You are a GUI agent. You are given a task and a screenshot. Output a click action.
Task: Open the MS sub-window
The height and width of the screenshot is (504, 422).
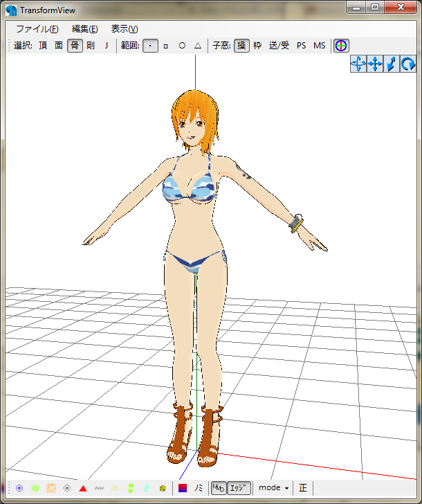(x=319, y=46)
